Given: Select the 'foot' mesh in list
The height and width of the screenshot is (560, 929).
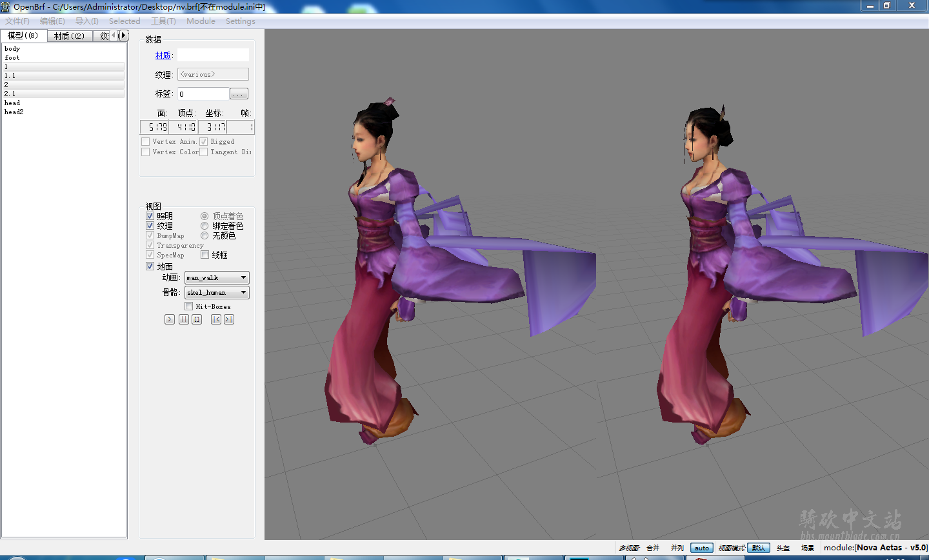Looking at the screenshot, I should coord(63,57).
